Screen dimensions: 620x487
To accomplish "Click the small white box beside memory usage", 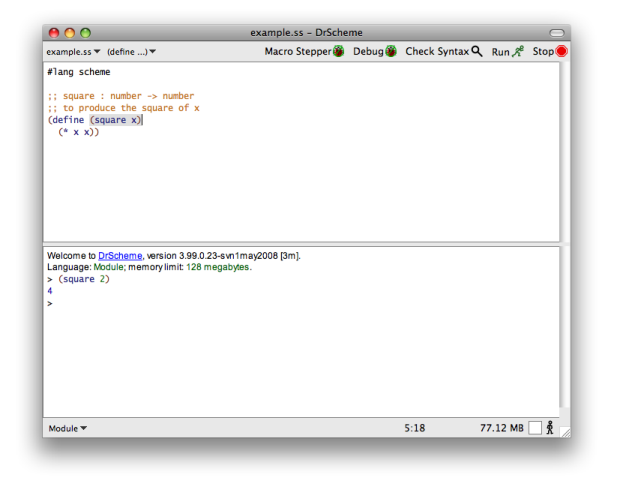I will pyautogui.click(x=535, y=428).
